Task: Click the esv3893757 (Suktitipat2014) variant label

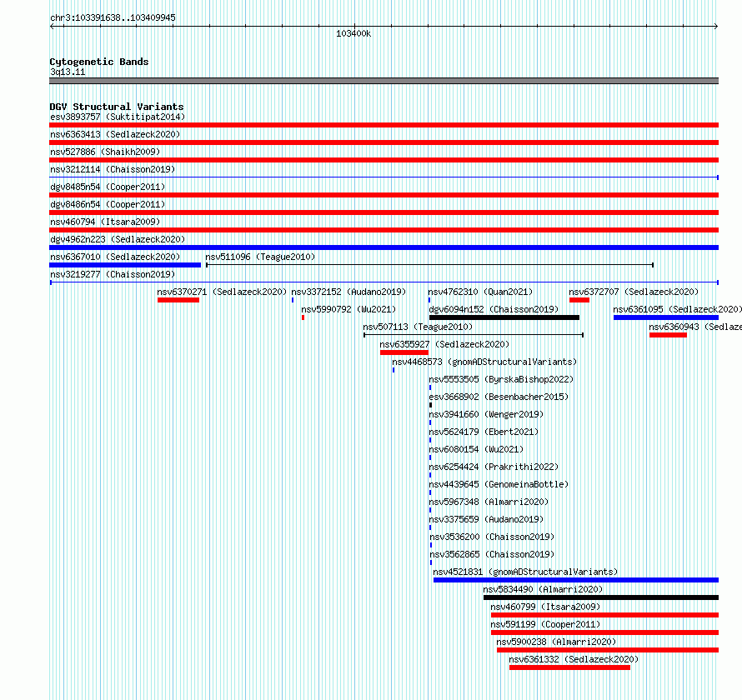Action: [x=118, y=117]
